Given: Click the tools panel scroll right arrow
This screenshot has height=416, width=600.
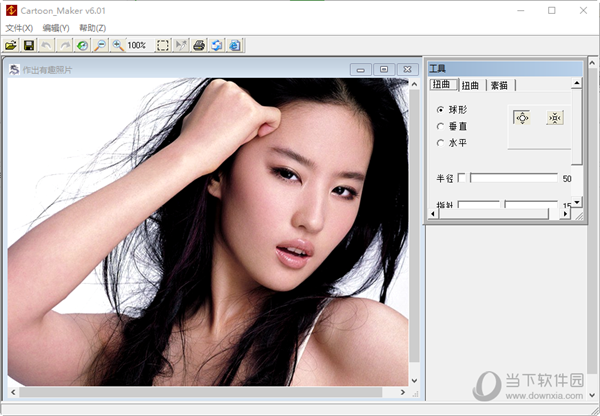Looking at the screenshot, I should coord(565,214).
